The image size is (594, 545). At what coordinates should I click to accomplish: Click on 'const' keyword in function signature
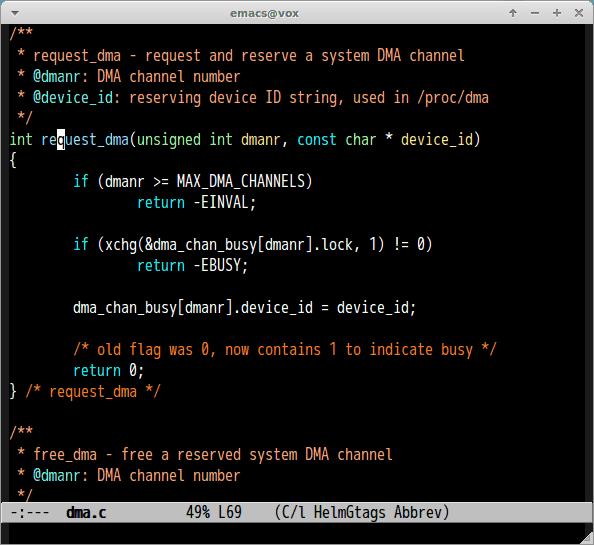click(x=317, y=140)
